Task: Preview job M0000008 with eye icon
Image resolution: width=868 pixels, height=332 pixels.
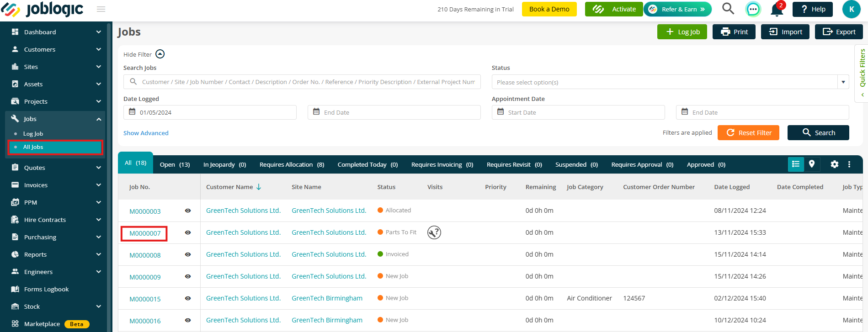Action: (x=188, y=254)
